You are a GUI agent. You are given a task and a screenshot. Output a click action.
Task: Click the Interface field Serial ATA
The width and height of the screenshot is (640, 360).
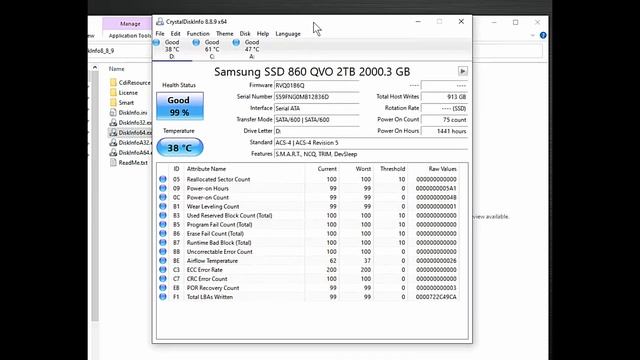[x=317, y=108]
